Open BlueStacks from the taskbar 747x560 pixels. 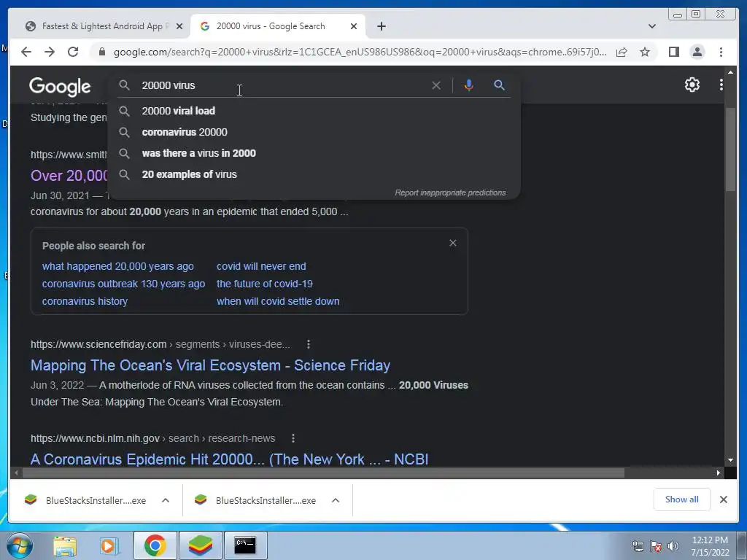(x=200, y=545)
